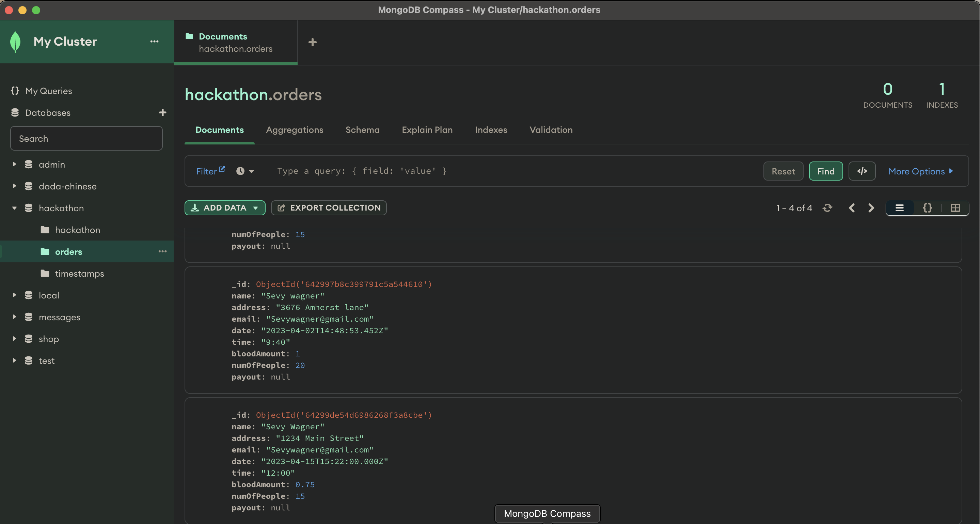Go to the next page of documents

pos(871,208)
